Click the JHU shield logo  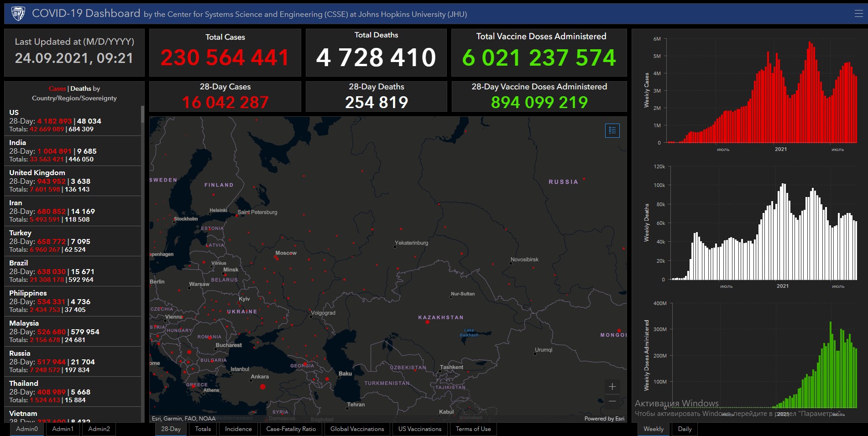tap(18, 14)
